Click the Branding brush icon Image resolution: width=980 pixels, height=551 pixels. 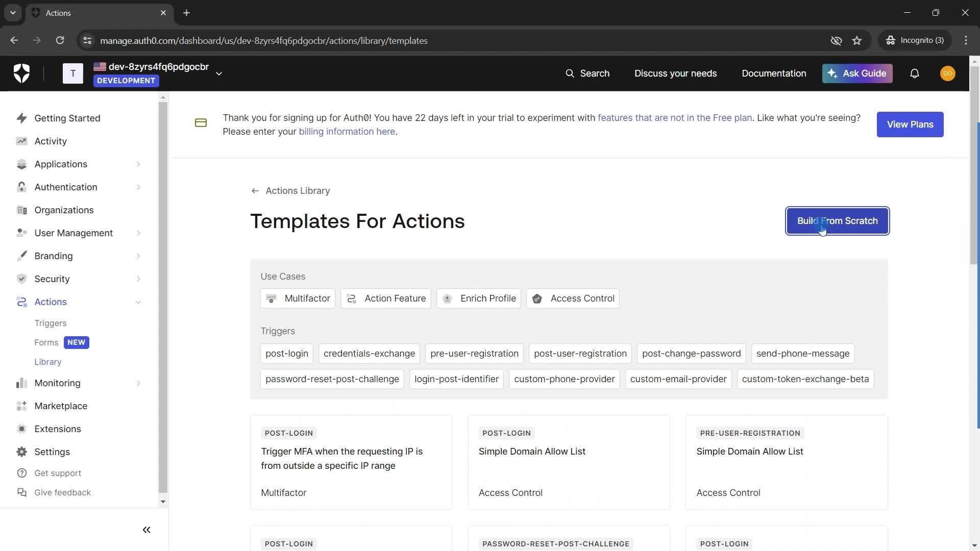coord(21,256)
